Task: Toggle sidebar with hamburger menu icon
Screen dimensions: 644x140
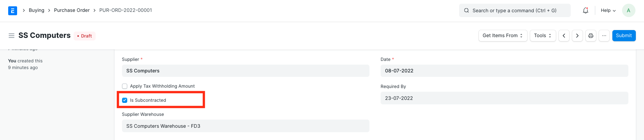Action: click(x=12, y=36)
